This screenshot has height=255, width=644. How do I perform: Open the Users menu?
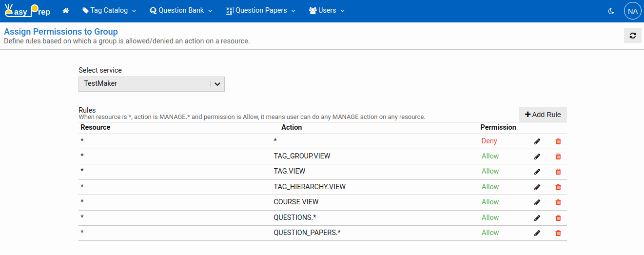(x=327, y=10)
